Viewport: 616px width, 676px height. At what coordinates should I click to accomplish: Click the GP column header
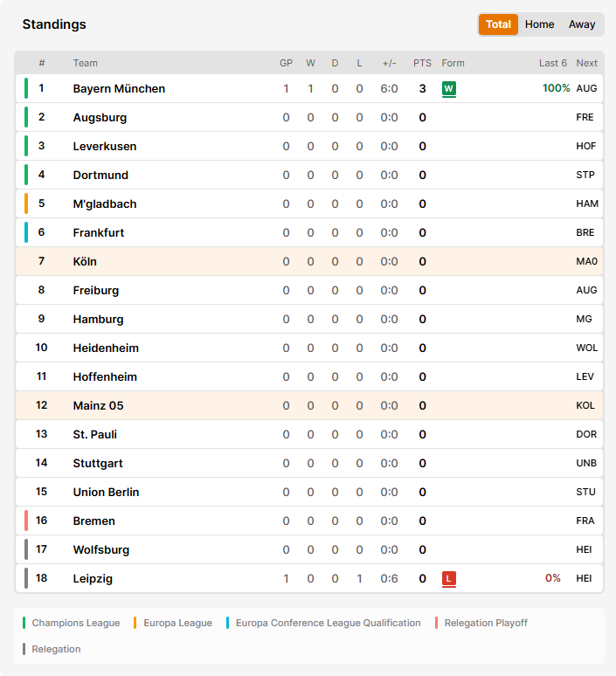[286, 64]
